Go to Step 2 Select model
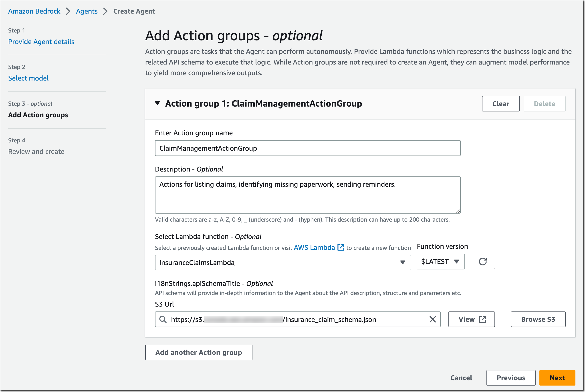Viewport: 585px width, 392px height. click(28, 78)
